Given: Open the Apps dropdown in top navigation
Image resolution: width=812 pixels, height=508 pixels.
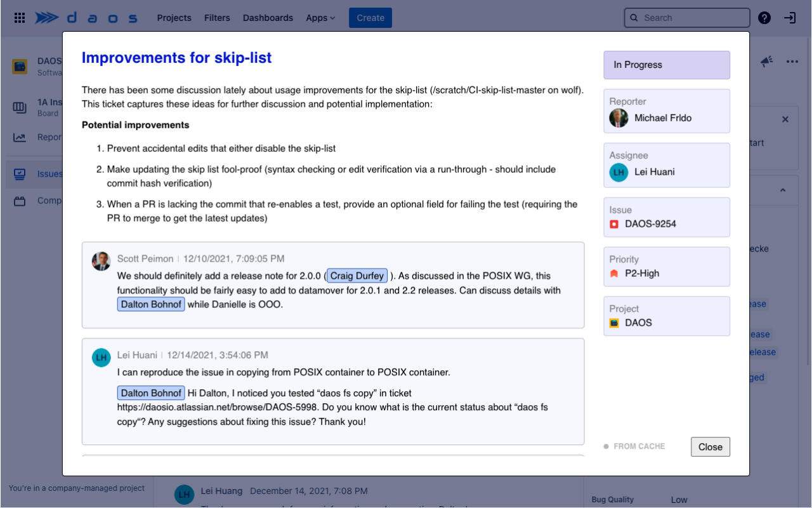Looking at the screenshot, I should click(x=320, y=18).
